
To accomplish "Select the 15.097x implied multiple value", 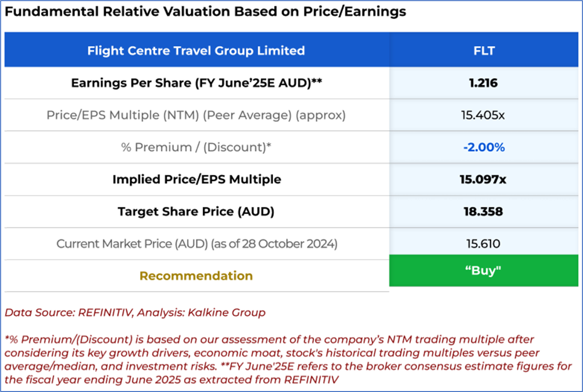I will click(x=483, y=179).
